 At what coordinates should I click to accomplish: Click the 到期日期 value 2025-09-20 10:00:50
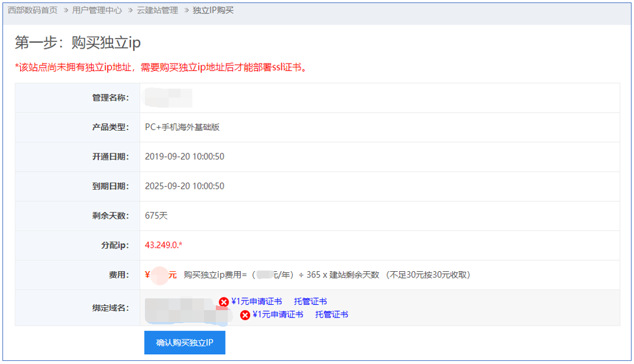click(x=184, y=186)
